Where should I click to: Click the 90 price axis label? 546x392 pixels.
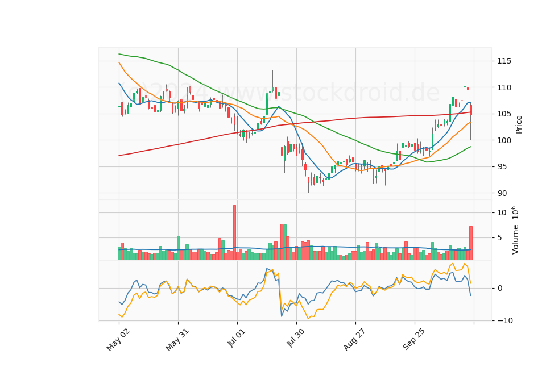(502, 193)
